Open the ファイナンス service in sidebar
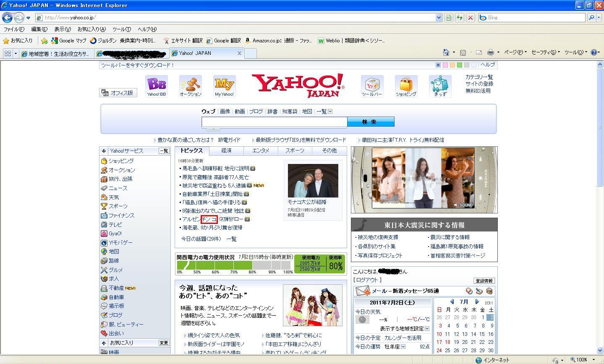Screen dimensions: 604x364 coord(121,216)
